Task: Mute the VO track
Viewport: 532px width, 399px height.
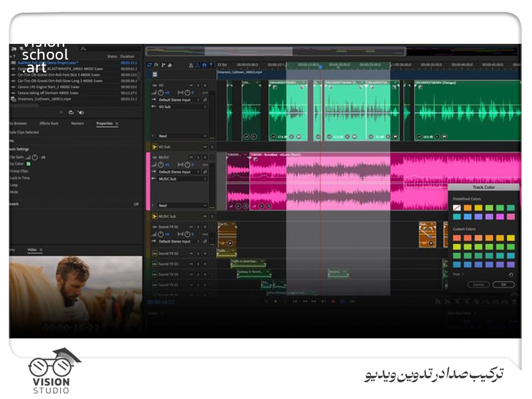Action: [191, 85]
